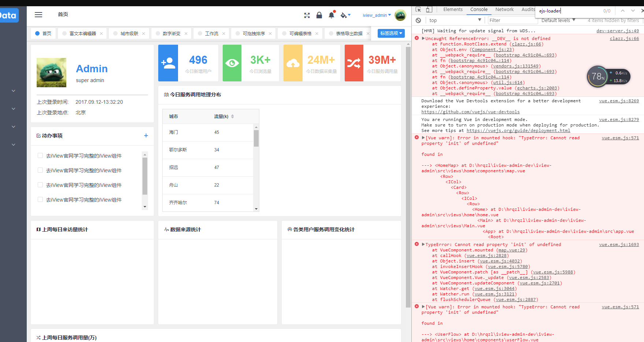Viewport: 644px width, 342px height.
Task: Toggle DevTools device toolbar icon
Action: coord(429,10)
